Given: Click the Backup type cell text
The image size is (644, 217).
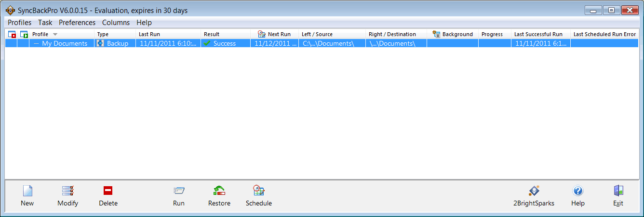Looking at the screenshot, I should 118,43.
